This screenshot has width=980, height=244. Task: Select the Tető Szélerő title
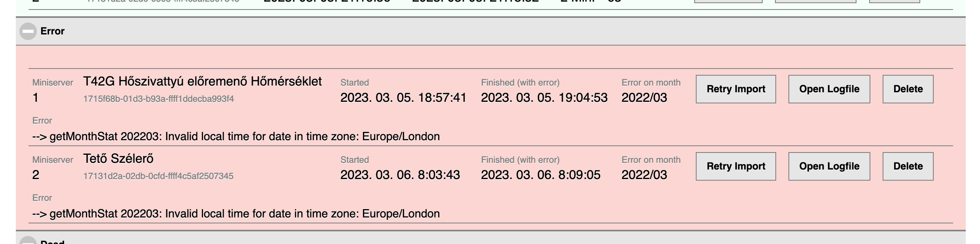pyautogui.click(x=118, y=159)
